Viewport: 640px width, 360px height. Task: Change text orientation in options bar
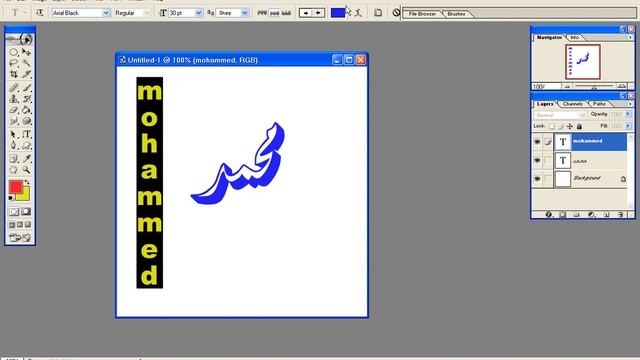click(x=40, y=13)
